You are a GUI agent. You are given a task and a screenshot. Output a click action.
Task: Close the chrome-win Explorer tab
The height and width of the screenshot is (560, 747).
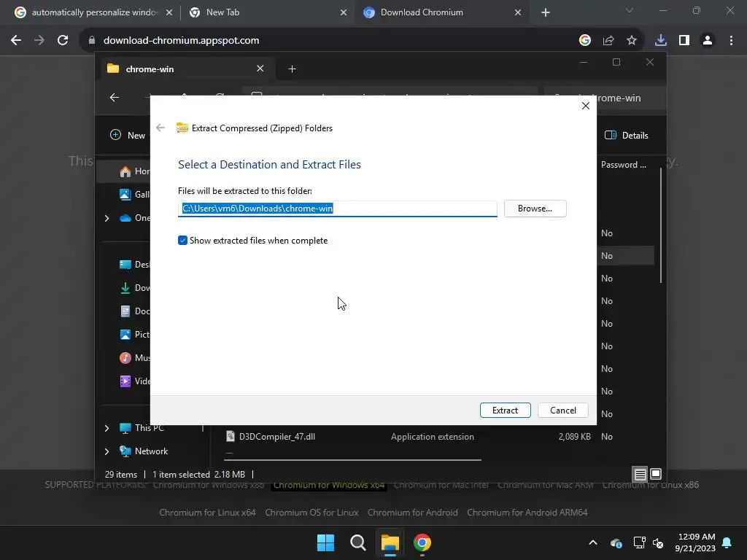coord(260,69)
